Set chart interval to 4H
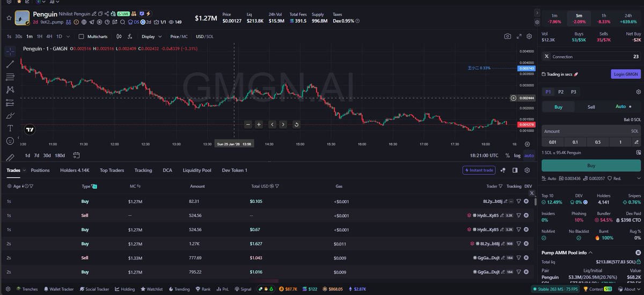The height and width of the screenshot is (295, 644). (x=49, y=36)
